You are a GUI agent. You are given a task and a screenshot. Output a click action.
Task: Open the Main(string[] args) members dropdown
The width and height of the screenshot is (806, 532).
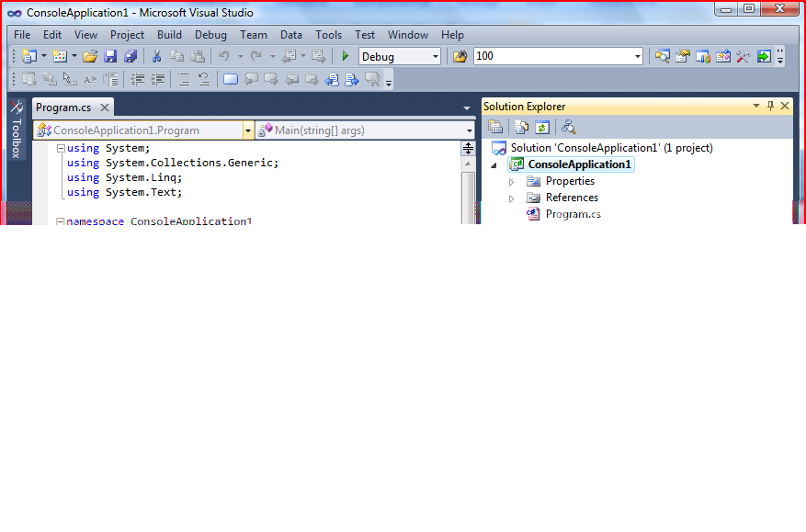point(469,130)
